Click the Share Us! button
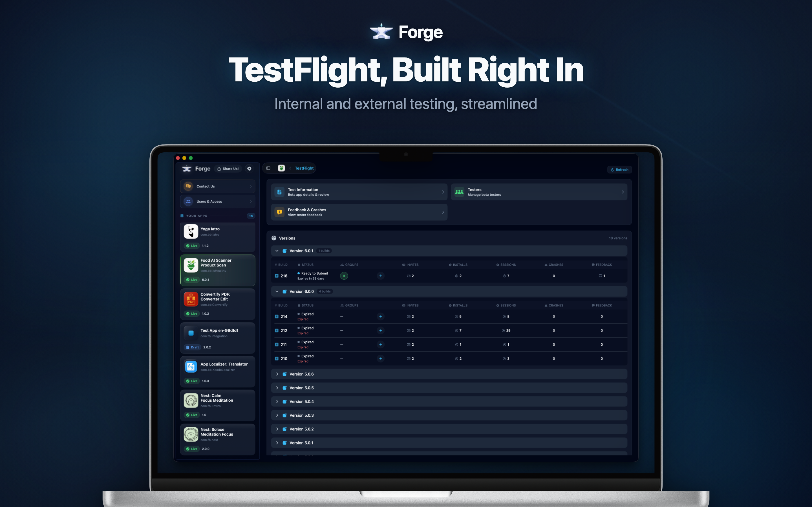 [x=228, y=169]
